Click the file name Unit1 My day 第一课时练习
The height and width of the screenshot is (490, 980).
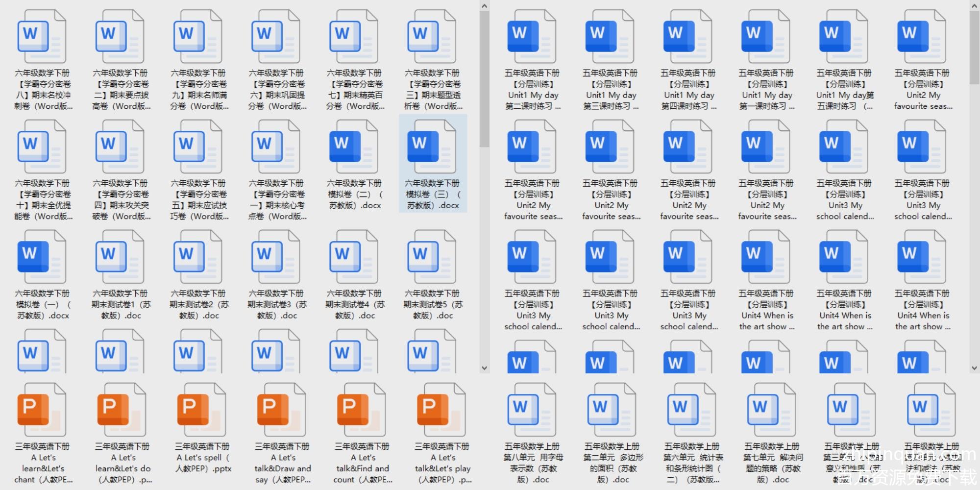767,90
